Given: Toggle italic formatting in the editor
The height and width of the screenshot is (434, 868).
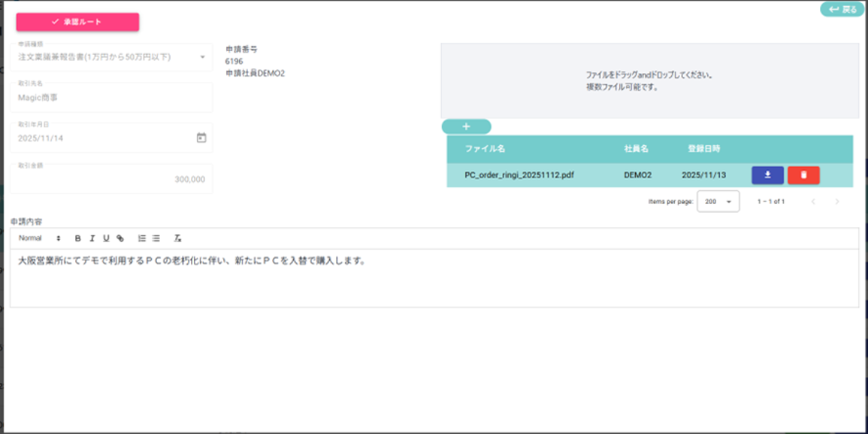Looking at the screenshot, I should point(92,238).
